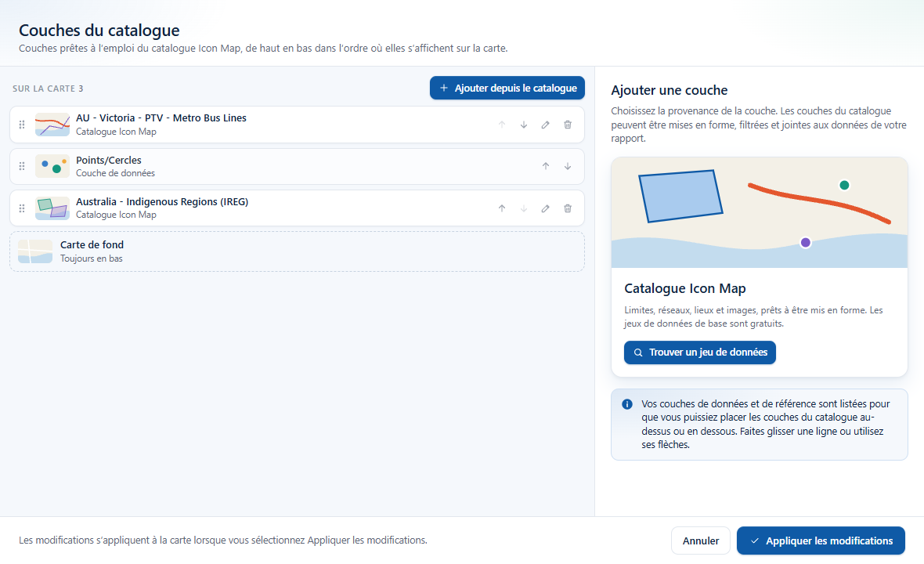Grab drag handle of Points/Cercles row
Viewport: 924px width, 564px height.
pos(22,166)
